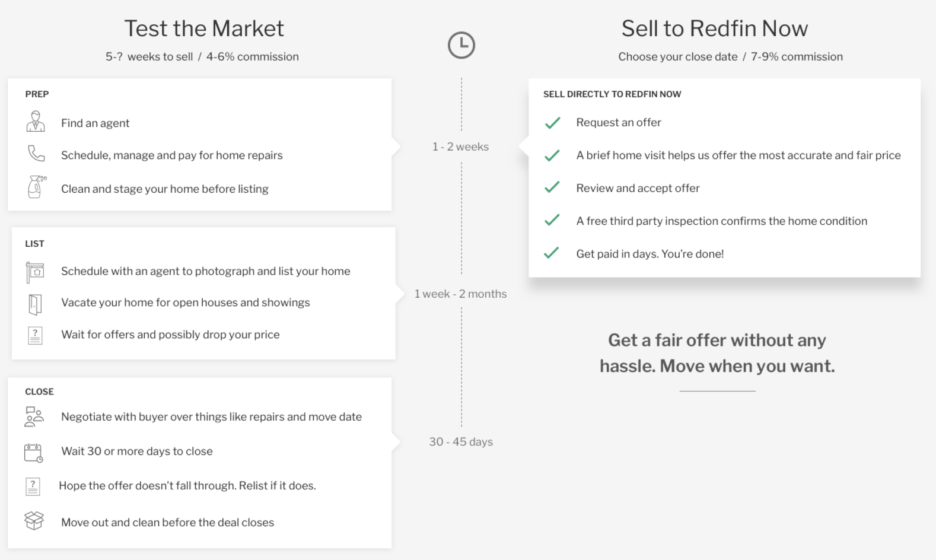The height and width of the screenshot is (560, 936).
Task: Click the people negotiating icon under CLOSE
Action: [x=34, y=416]
